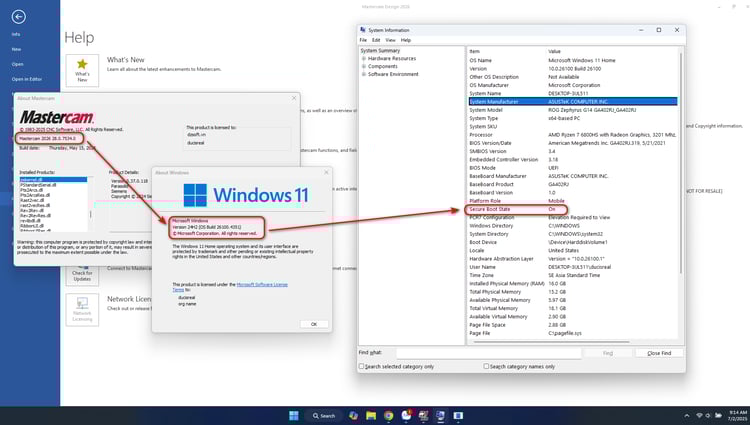Open the battery tray icon

[x=718, y=416]
